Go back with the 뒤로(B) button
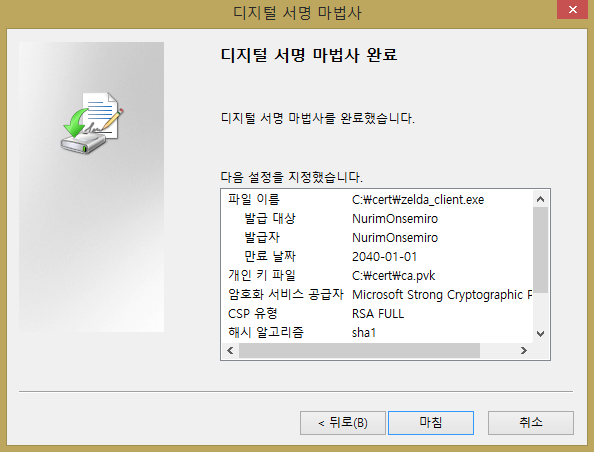594x452 pixels. point(342,422)
